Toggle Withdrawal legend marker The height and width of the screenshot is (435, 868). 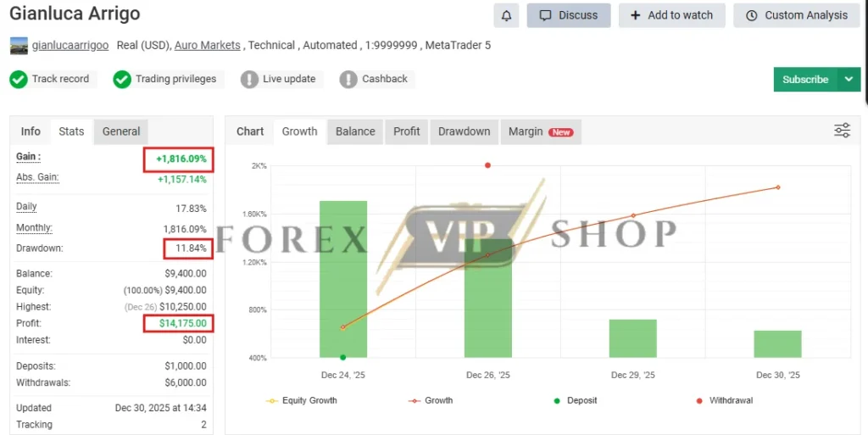point(724,401)
